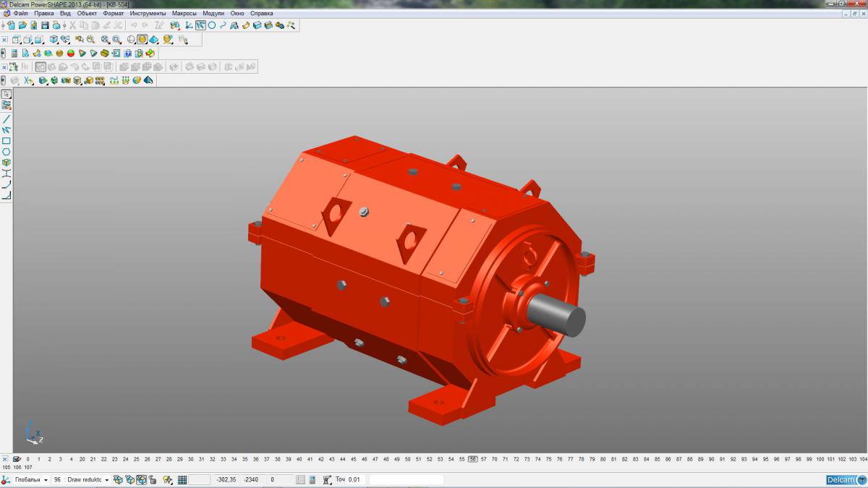868x488 pixels.
Task: Open the Справка menu
Action: 261,13
